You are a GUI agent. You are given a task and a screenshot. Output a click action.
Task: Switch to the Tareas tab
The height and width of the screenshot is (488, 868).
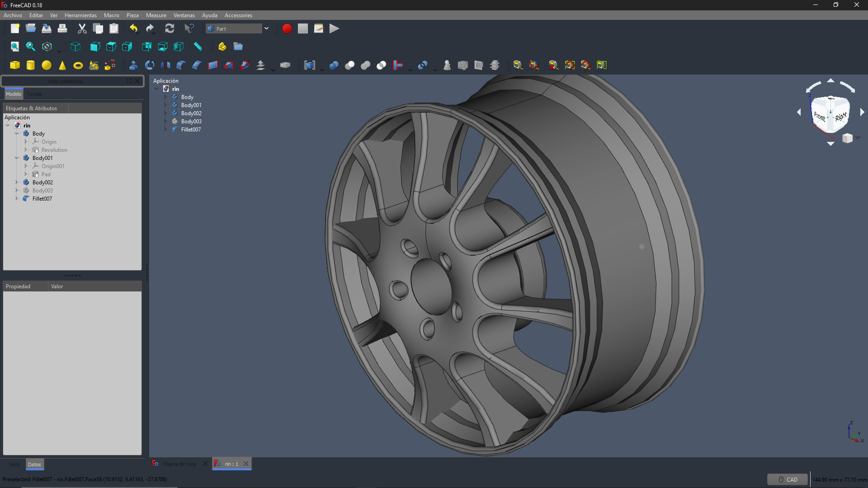click(34, 94)
